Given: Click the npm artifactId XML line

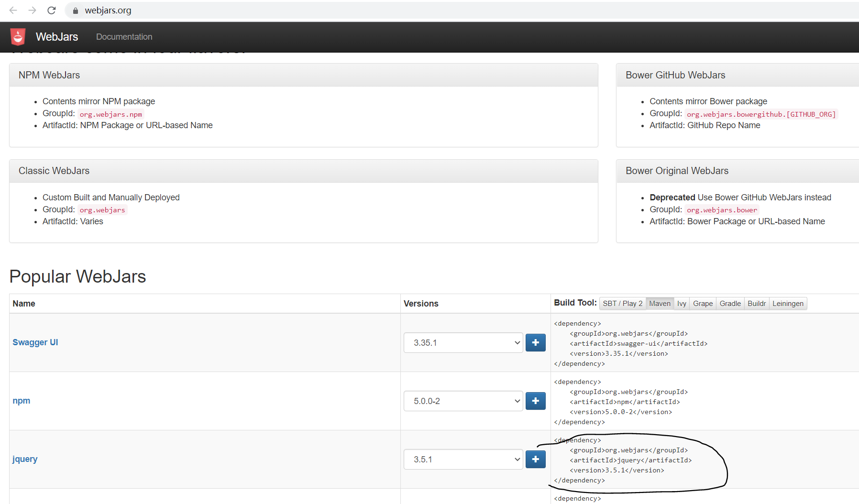Looking at the screenshot, I should (x=625, y=402).
